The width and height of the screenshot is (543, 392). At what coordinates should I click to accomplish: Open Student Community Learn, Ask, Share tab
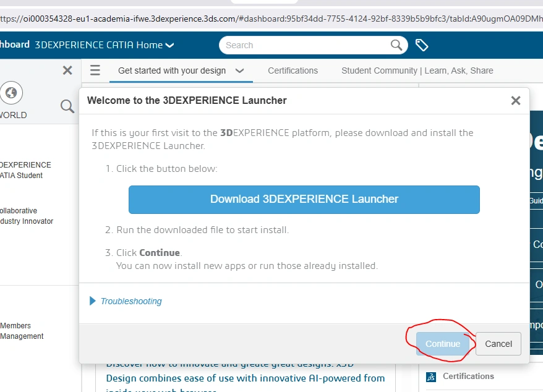point(417,70)
